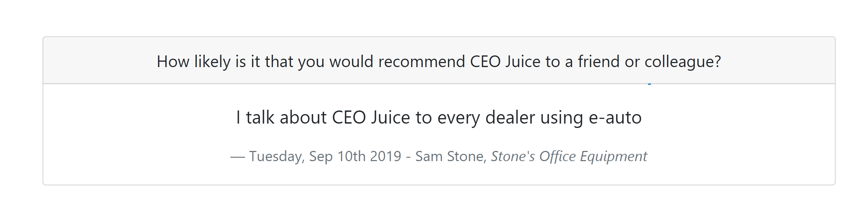Click the italic company name Stone's Office Equipment

click(x=569, y=156)
